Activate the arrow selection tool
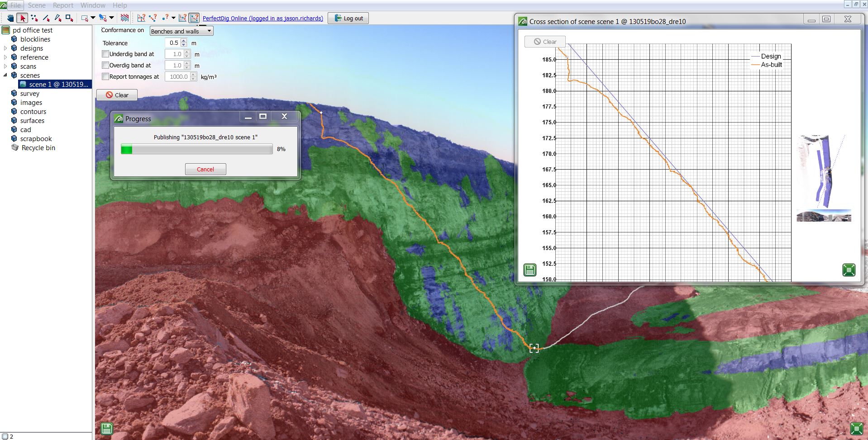The image size is (868, 440). click(22, 18)
